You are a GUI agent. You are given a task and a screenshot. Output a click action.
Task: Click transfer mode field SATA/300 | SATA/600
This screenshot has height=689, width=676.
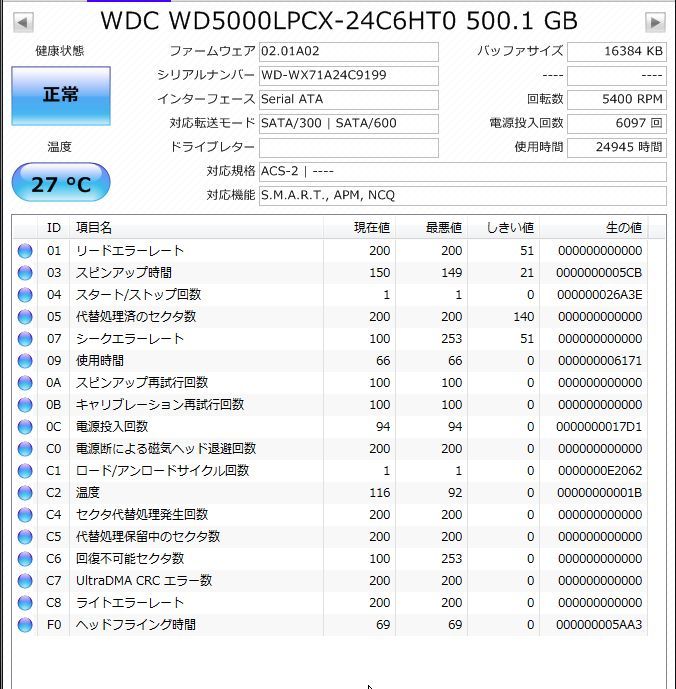click(349, 123)
